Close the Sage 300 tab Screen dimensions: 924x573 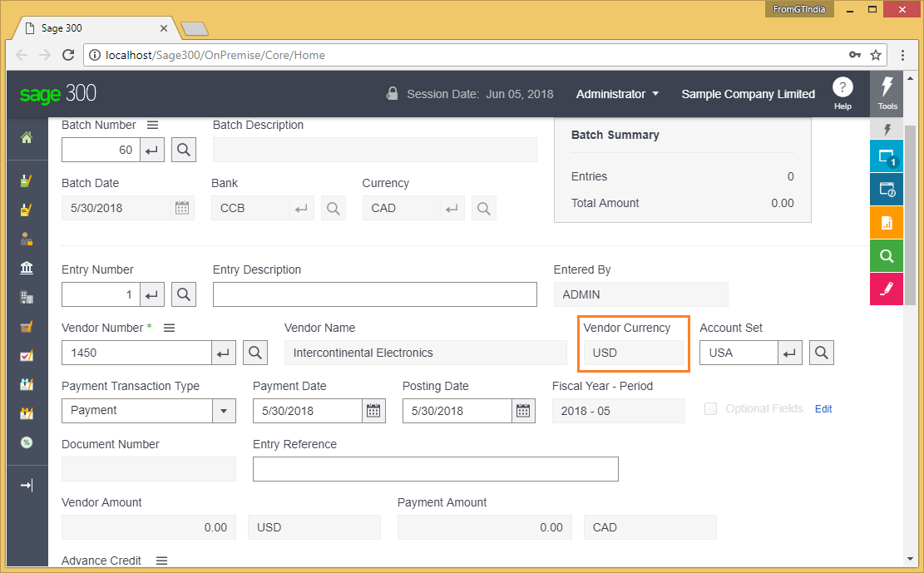click(163, 28)
